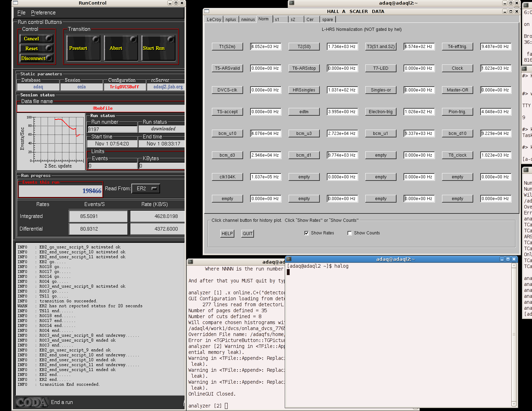Open history plot for T2(S0) channel
The width and height of the screenshot is (532, 411).
pyautogui.click(x=304, y=47)
